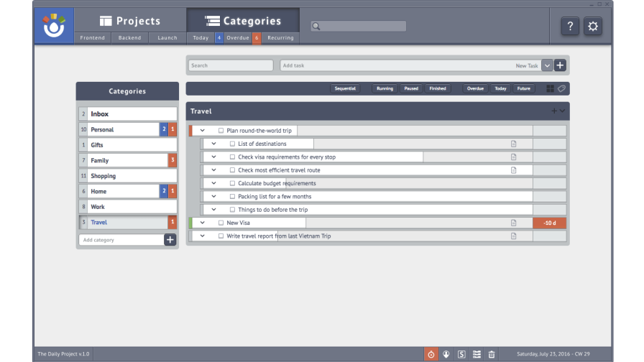
Task: Expand Calculate budget requirements chevron
Action: [x=213, y=183]
